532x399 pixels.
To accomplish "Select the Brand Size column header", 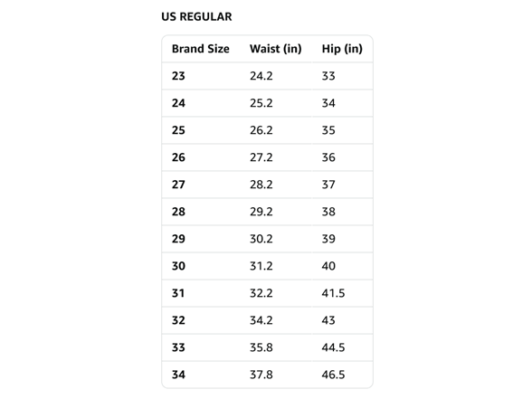I will tap(201, 49).
